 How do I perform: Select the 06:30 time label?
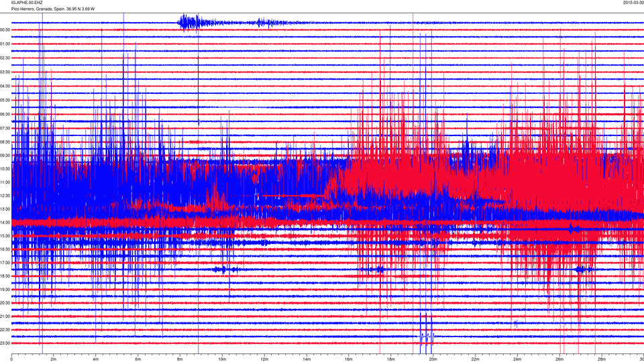5,115
